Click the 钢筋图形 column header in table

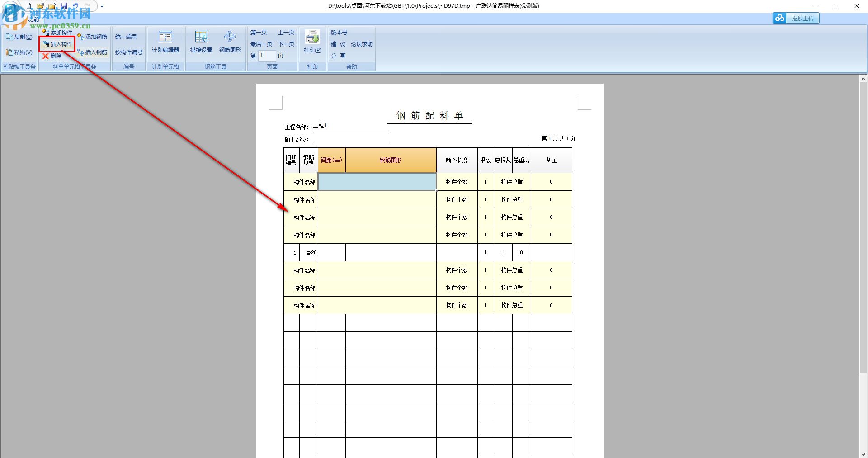click(391, 160)
